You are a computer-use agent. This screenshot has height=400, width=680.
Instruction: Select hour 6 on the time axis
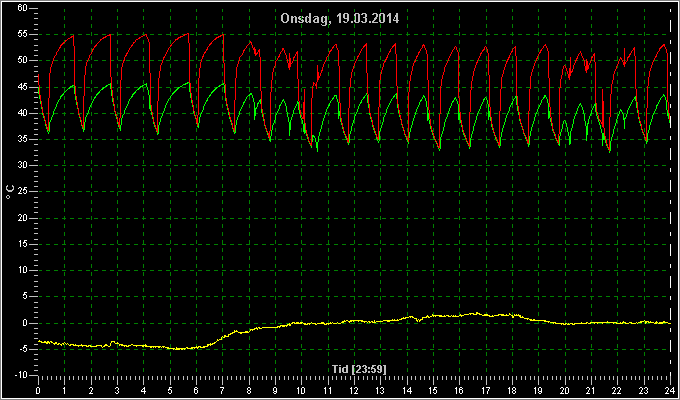point(196,390)
